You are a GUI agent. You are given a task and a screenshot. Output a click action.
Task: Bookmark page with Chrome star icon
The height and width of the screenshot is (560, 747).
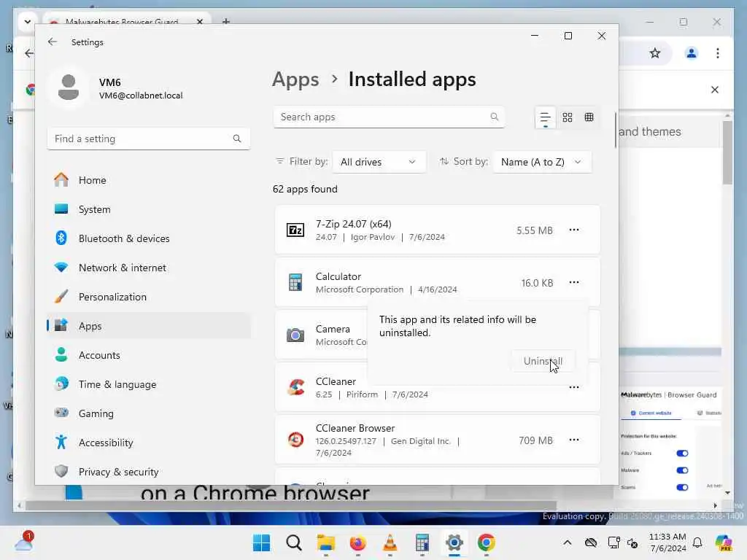tap(655, 52)
